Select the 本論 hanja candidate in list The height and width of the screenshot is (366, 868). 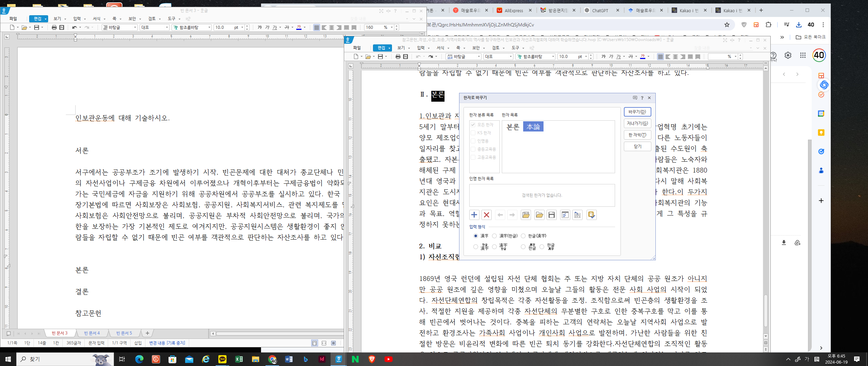pos(533,127)
